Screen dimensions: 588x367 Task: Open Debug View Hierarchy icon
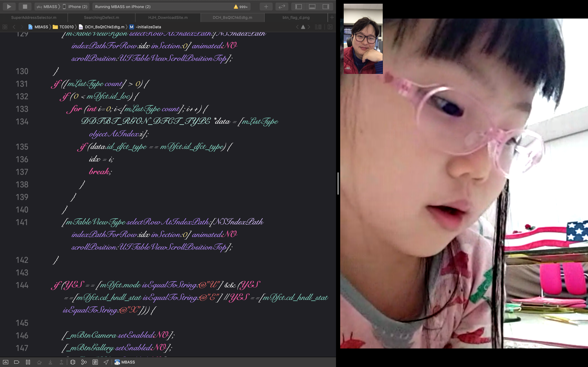[x=73, y=362]
